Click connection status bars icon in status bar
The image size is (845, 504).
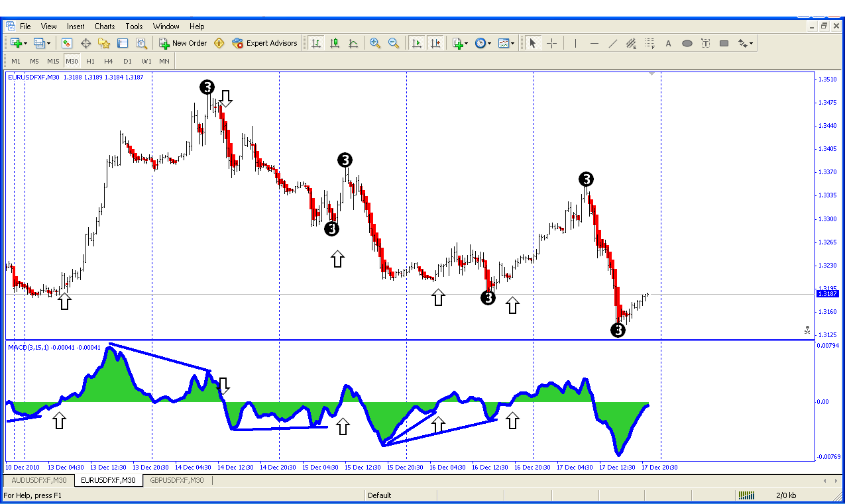(x=747, y=495)
